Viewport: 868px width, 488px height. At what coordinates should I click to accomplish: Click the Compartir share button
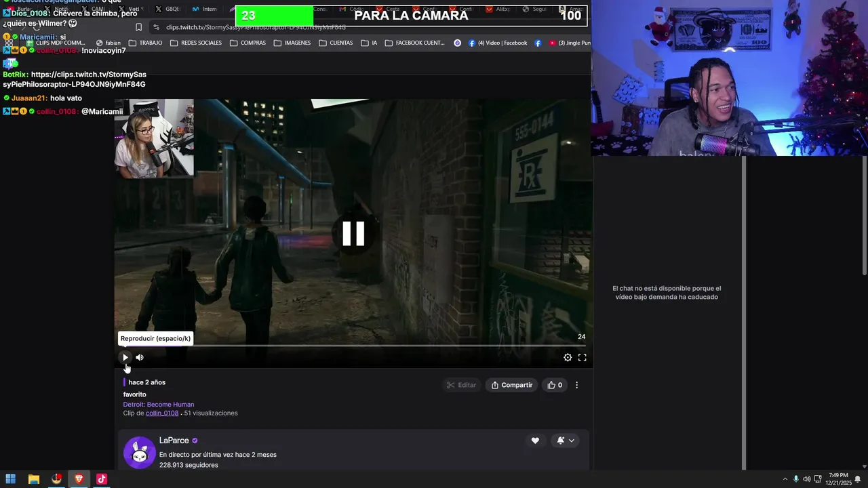(512, 385)
